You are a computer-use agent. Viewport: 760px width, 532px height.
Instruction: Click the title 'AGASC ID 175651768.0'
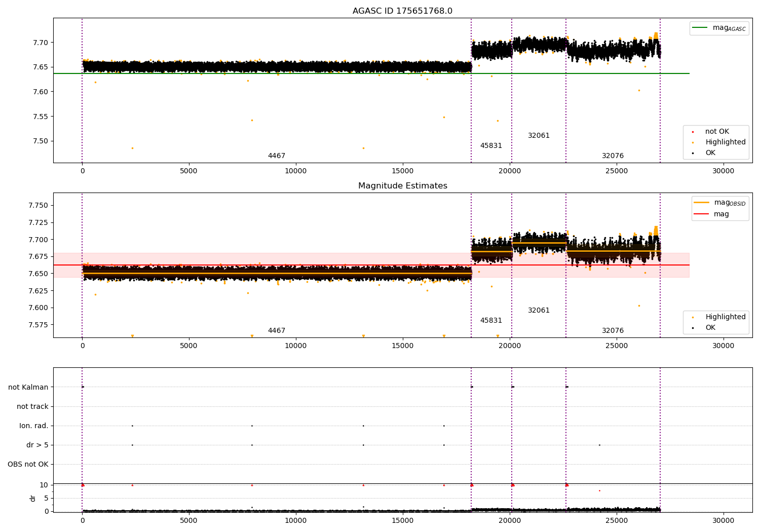(x=402, y=11)
